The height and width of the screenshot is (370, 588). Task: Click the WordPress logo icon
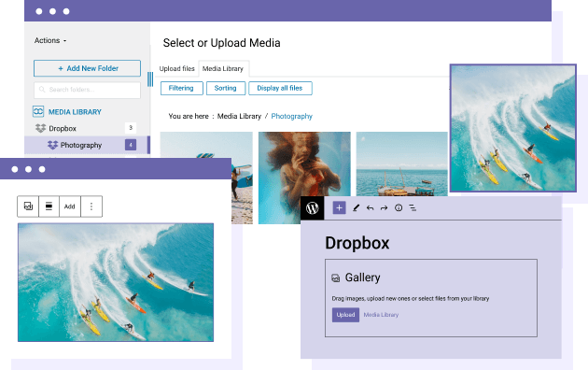click(x=312, y=207)
